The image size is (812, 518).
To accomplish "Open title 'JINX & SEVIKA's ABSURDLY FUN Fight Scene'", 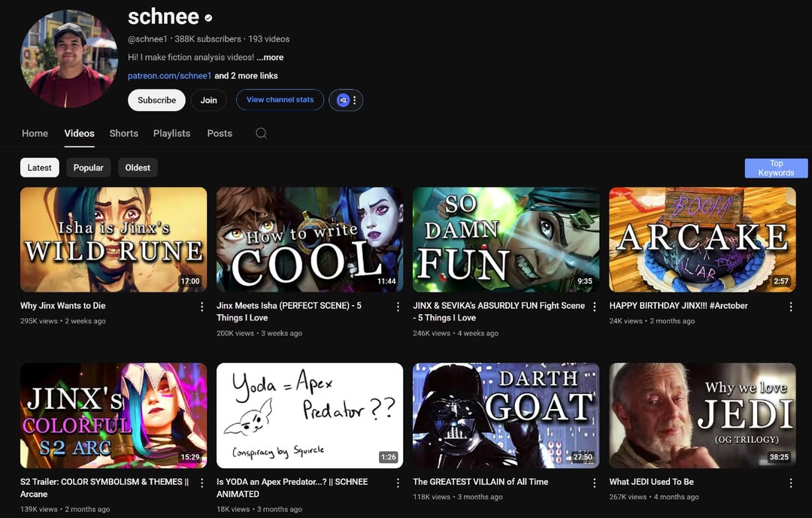I will pyautogui.click(x=498, y=311).
